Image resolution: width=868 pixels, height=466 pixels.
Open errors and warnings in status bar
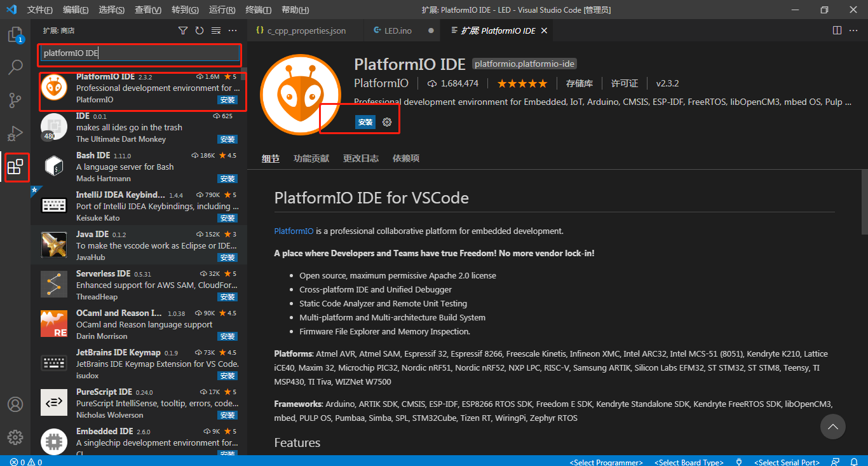pos(26,462)
